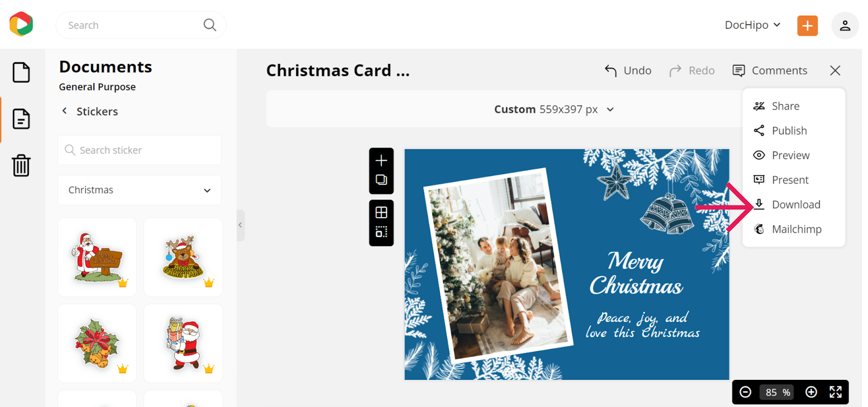The height and width of the screenshot is (407, 868).
Task: Go back from Stickers
Action: coord(64,111)
